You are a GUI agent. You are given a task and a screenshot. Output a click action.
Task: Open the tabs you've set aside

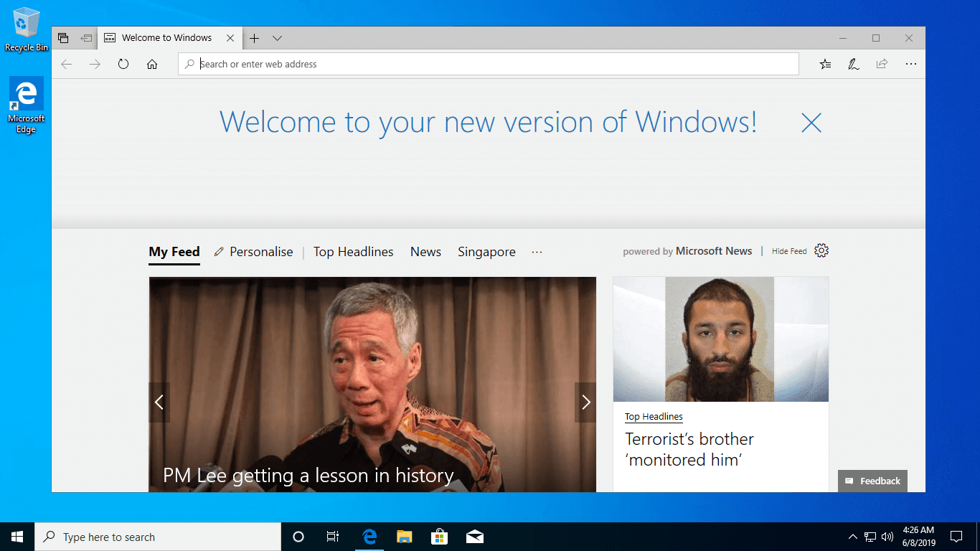(63, 38)
